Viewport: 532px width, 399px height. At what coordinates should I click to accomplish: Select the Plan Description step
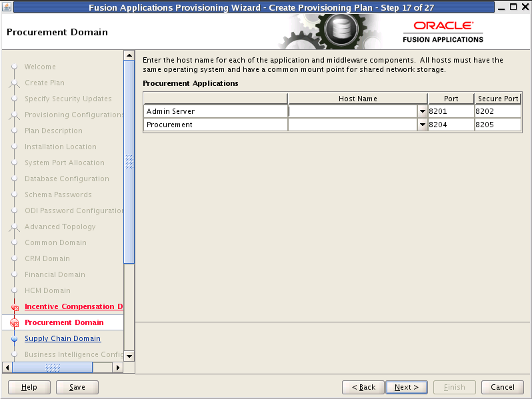point(53,131)
